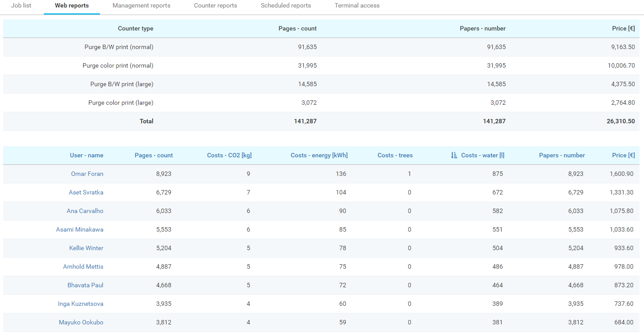Viewport: 644px width, 335px height.
Task: Click the Ana Carvalho user name
Action: click(85, 211)
